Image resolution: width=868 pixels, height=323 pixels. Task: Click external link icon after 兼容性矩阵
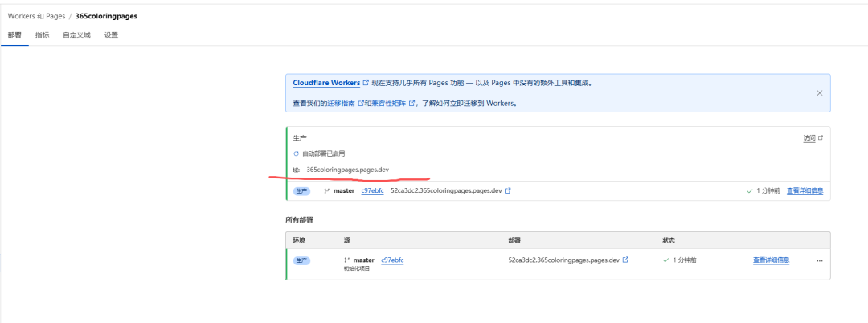point(412,104)
